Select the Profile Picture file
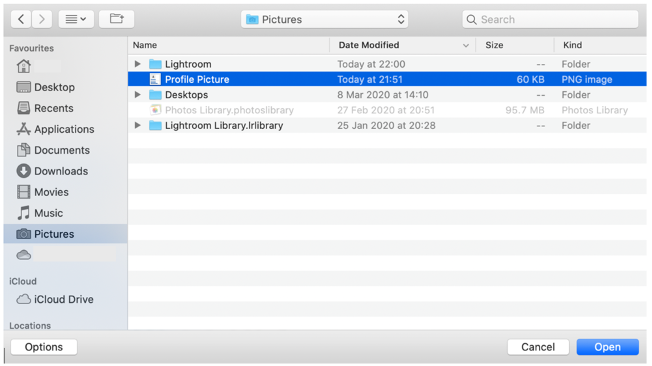 [x=387, y=79]
